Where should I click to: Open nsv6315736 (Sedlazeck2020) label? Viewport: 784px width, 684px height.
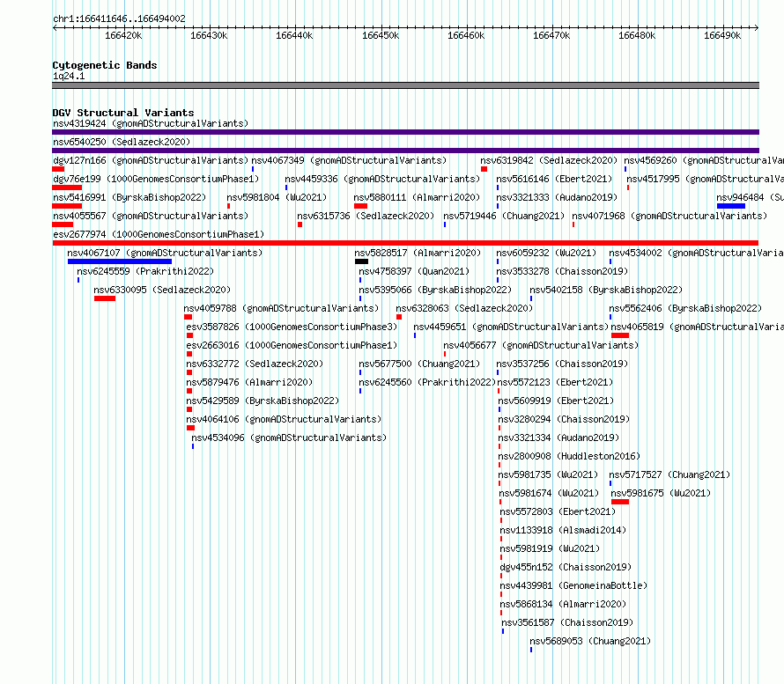click(x=366, y=216)
